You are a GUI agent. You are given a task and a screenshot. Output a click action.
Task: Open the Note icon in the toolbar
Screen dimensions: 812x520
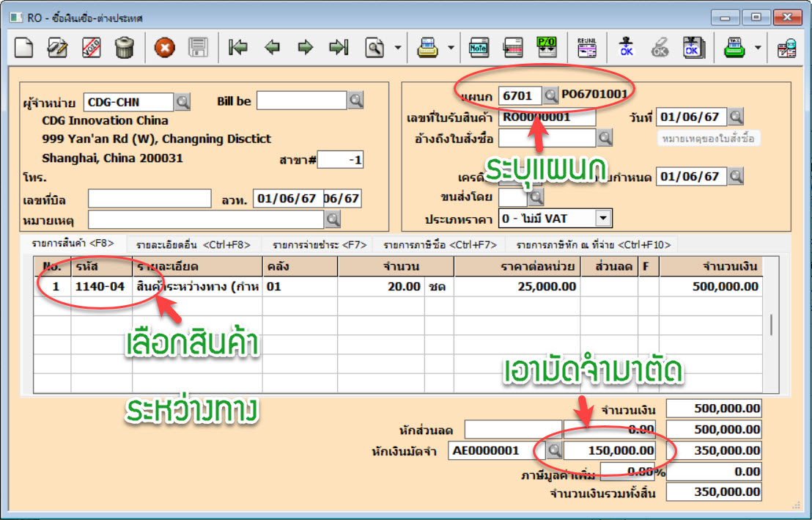click(479, 48)
